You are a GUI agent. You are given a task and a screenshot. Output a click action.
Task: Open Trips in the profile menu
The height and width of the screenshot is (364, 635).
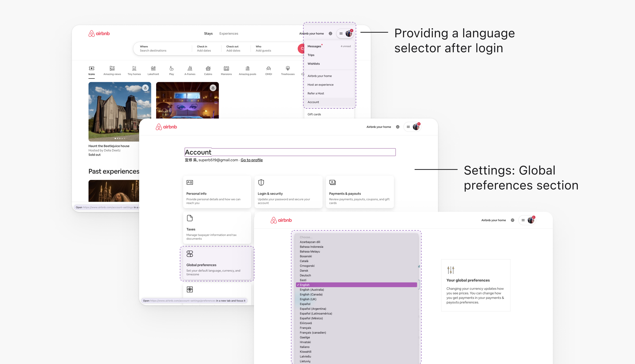[x=329, y=55]
